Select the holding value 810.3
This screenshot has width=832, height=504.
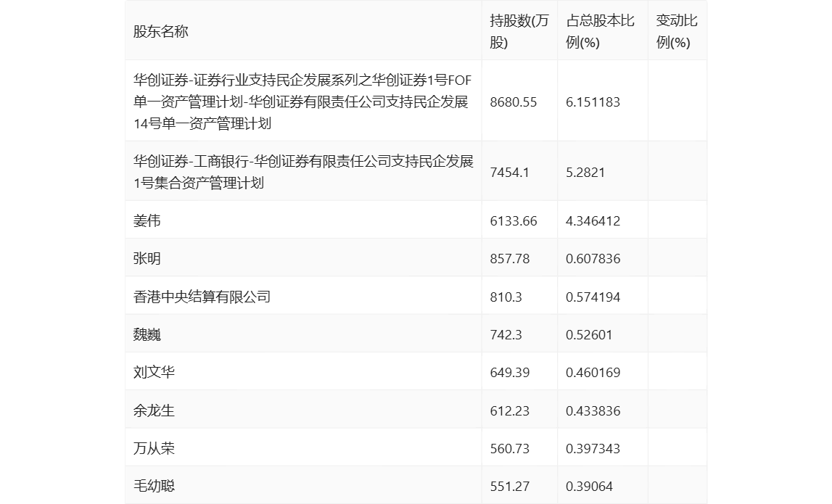click(506, 297)
